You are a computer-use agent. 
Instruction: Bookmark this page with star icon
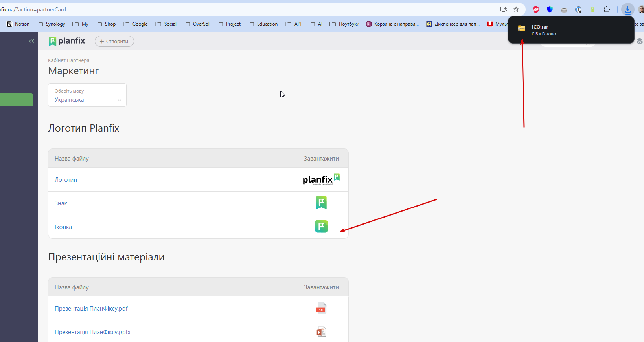(x=516, y=9)
